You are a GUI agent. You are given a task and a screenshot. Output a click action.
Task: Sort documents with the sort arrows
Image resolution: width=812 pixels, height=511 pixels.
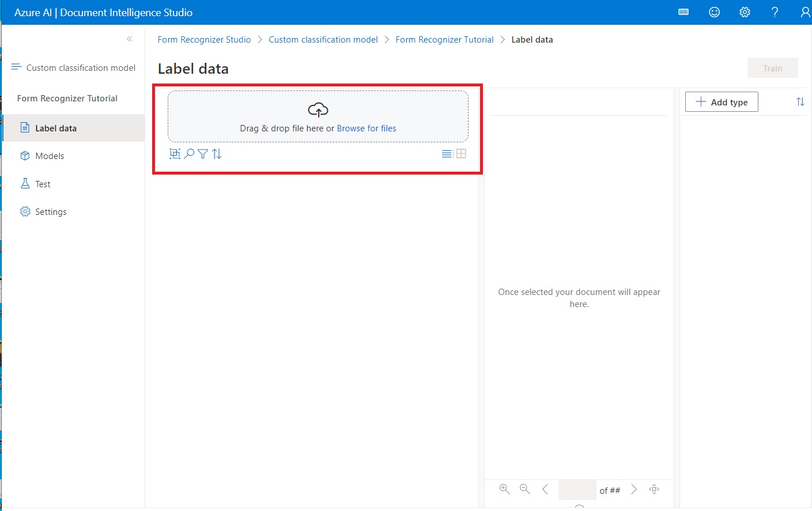tap(217, 154)
